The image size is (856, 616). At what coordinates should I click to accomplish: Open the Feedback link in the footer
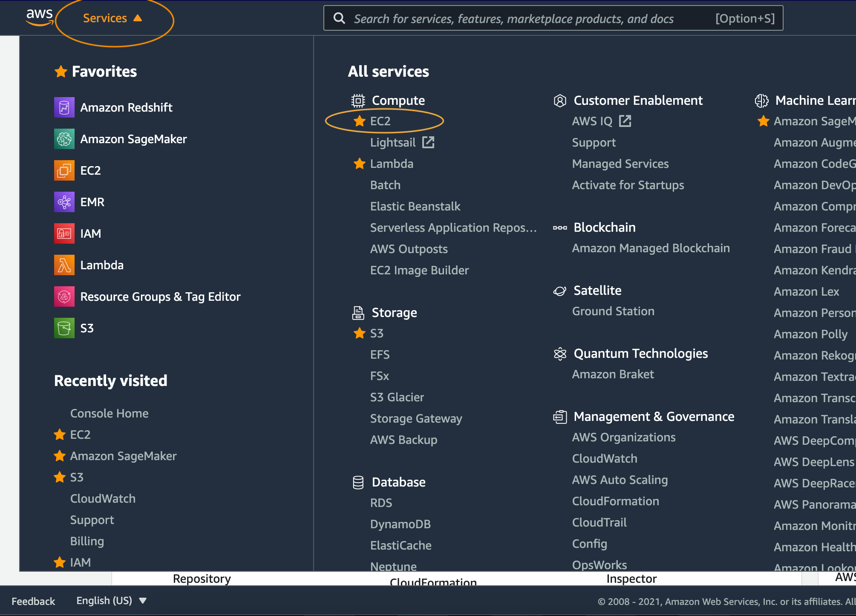(33, 601)
